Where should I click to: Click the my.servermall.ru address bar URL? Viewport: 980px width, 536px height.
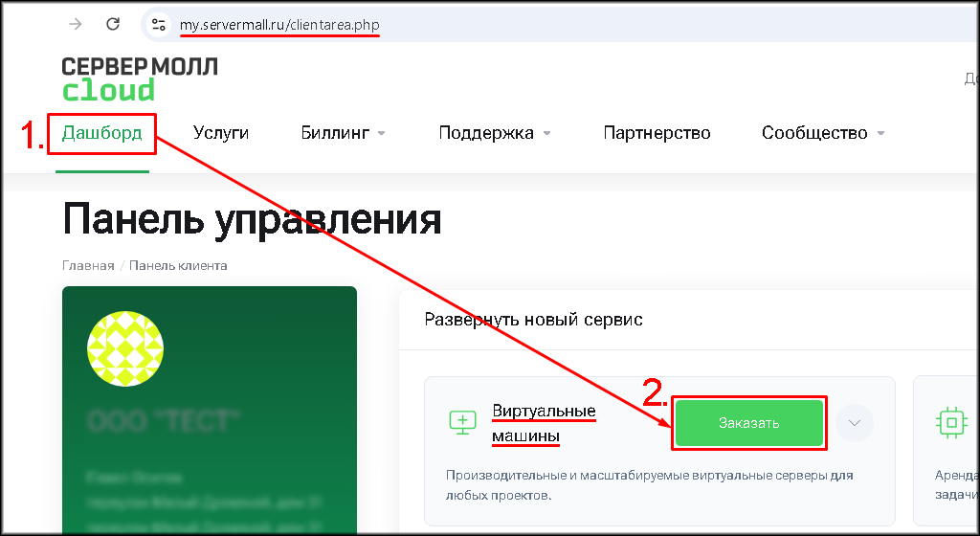(x=279, y=25)
